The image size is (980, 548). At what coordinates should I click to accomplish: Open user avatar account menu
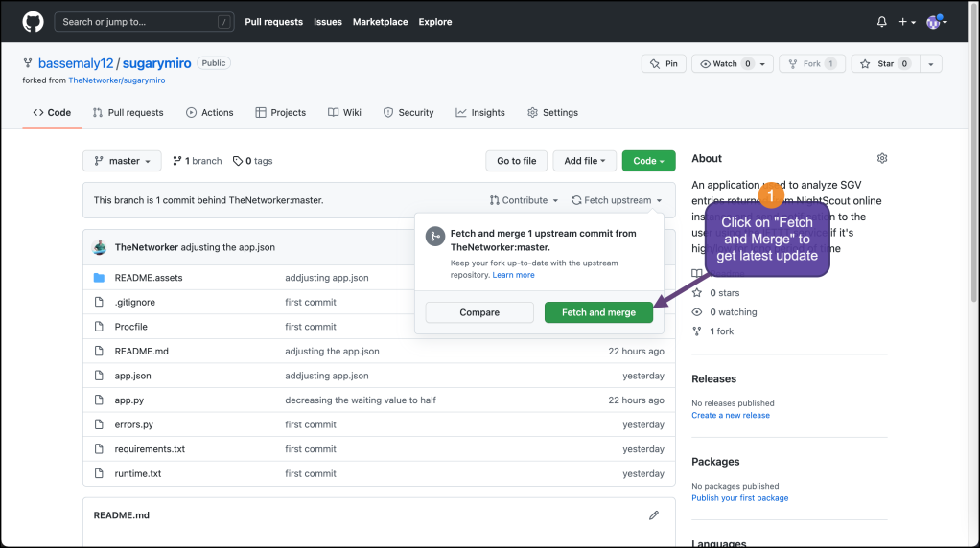tap(936, 22)
